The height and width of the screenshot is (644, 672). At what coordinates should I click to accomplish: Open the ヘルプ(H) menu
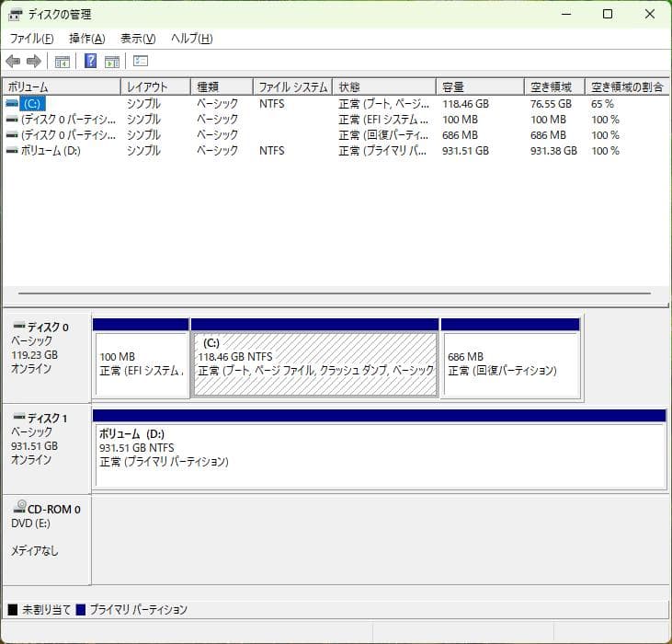click(191, 39)
